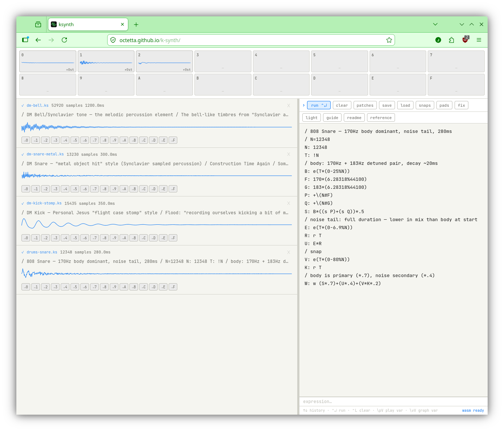Select empty pad 7
The height and width of the screenshot is (431, 504).
(x=456, y=61)
